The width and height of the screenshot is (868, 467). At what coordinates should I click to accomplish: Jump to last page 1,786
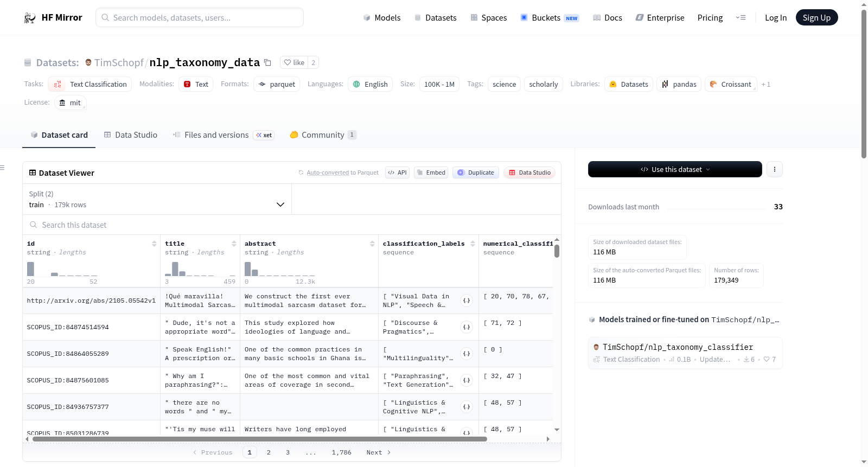[342, 452]
